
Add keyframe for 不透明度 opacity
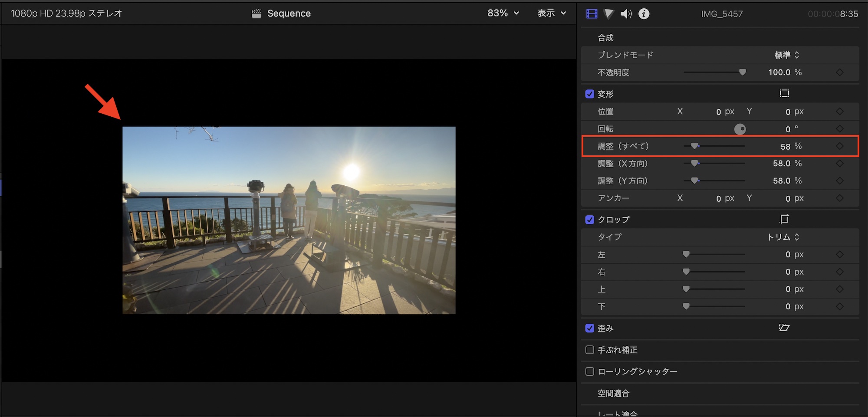click(839, 72)
